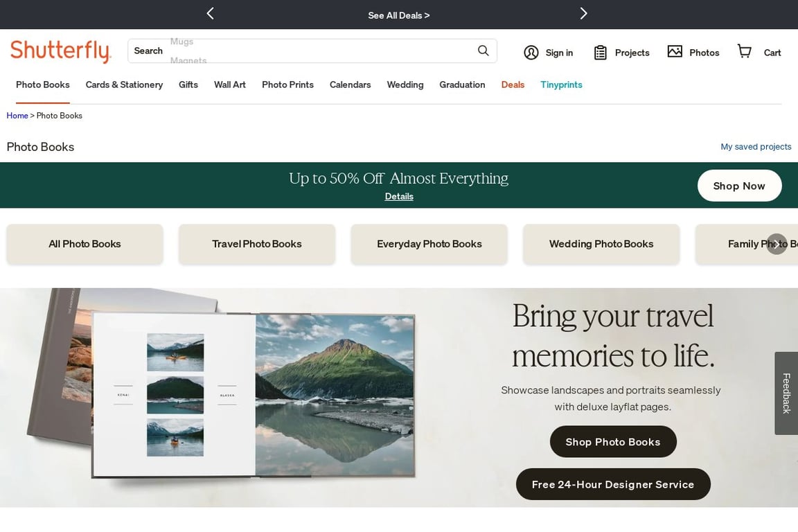Open the Tinyprints menu link
The image size is (798, 532).
(x=561, y=85)
